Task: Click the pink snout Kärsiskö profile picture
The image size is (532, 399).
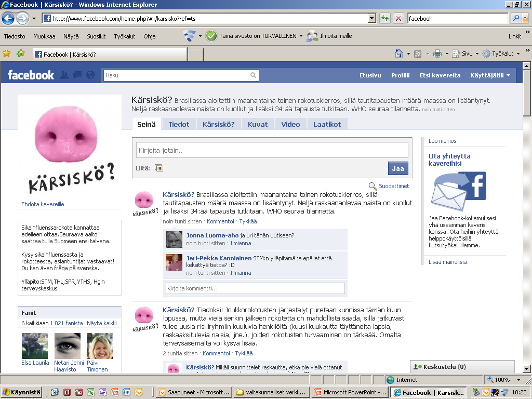Action: click(70, 146)
